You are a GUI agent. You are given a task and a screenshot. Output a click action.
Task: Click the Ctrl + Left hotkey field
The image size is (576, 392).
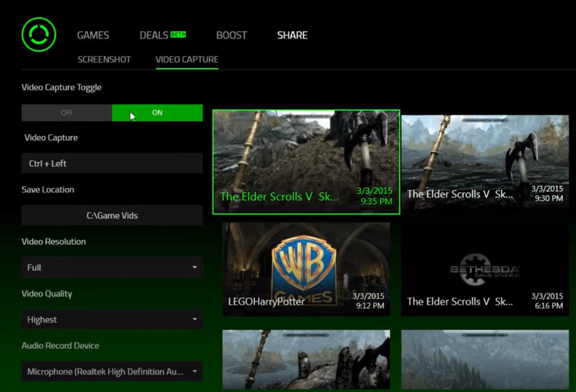112,163
